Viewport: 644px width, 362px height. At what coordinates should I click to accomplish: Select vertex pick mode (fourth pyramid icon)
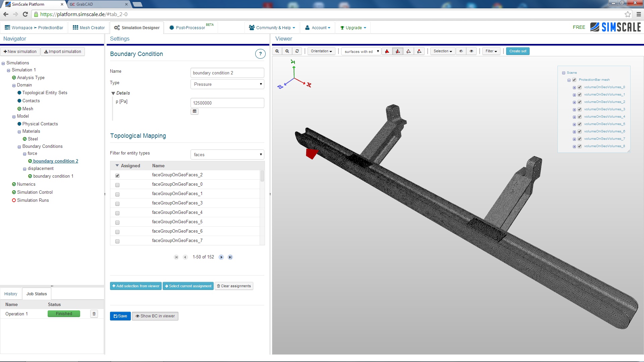[419, 51]
